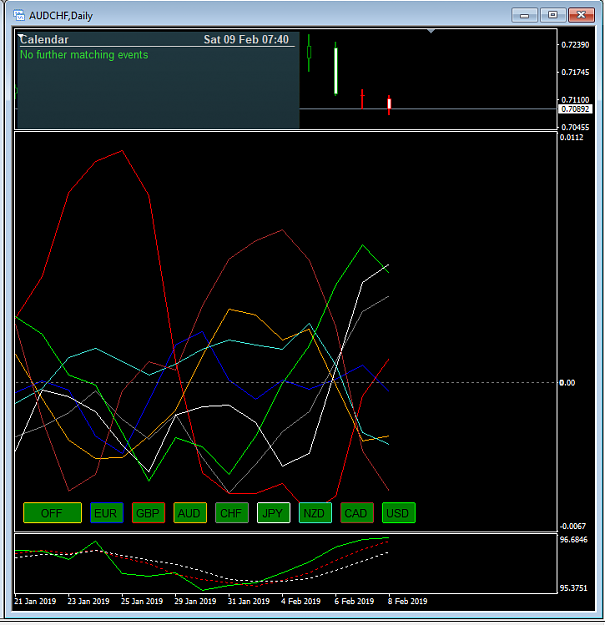Screen dimensions: 605x625
Task: Toggle the EUR currency line
Action: pos(106,513)
